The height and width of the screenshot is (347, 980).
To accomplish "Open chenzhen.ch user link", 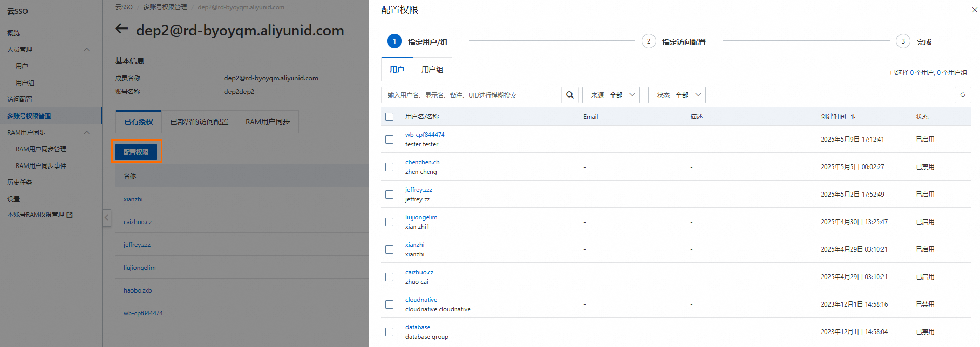I will pyautogui.click(x=422, y=162).
